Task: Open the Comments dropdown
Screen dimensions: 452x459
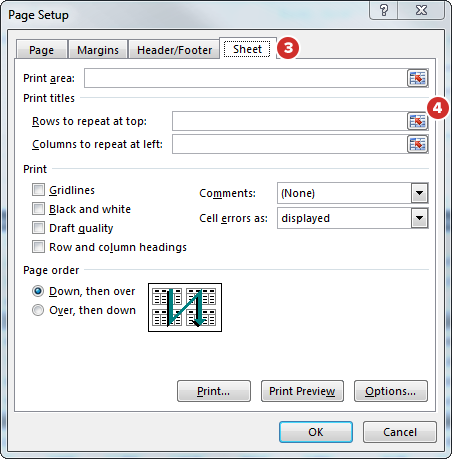Action: [419, 193]
